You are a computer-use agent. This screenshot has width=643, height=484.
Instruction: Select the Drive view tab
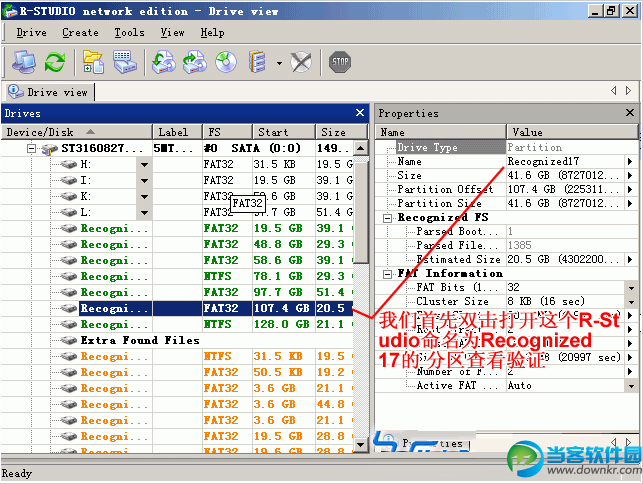tap(49, 92)
